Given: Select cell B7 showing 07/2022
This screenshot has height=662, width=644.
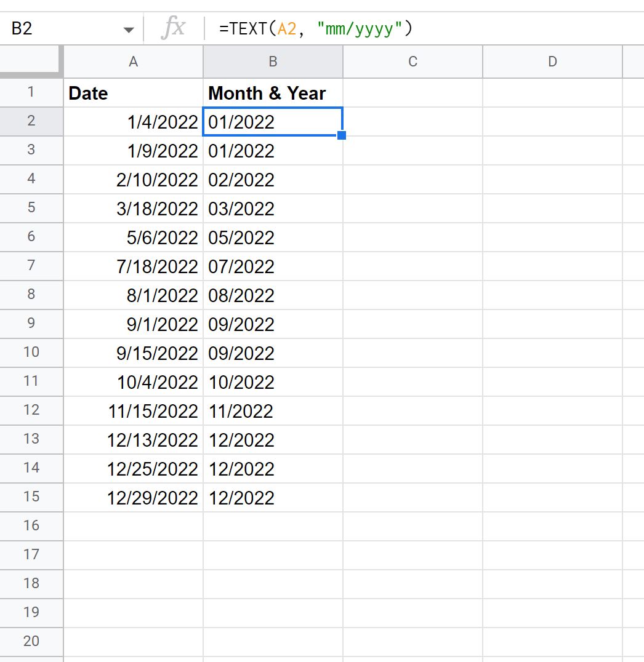Looking at the screenshot, I should [273, 266].
